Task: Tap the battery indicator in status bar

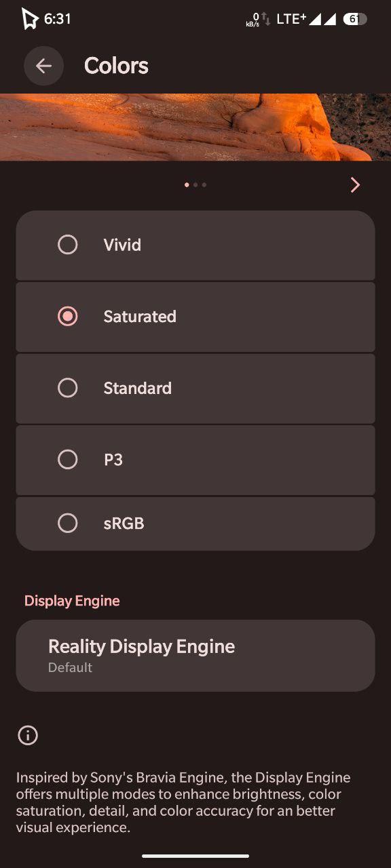Action: [x=355, y=19]
